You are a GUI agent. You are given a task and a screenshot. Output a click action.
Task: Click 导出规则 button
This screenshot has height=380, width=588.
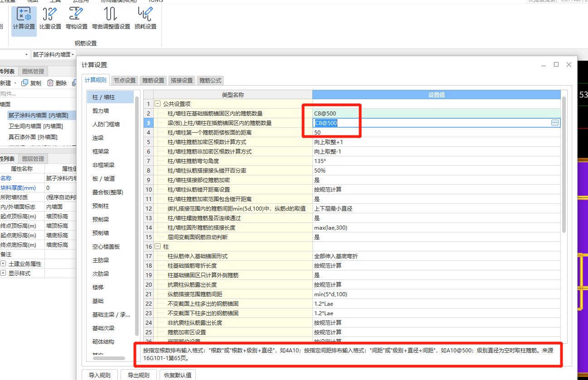pyautogui.click(x=138, y=375)
